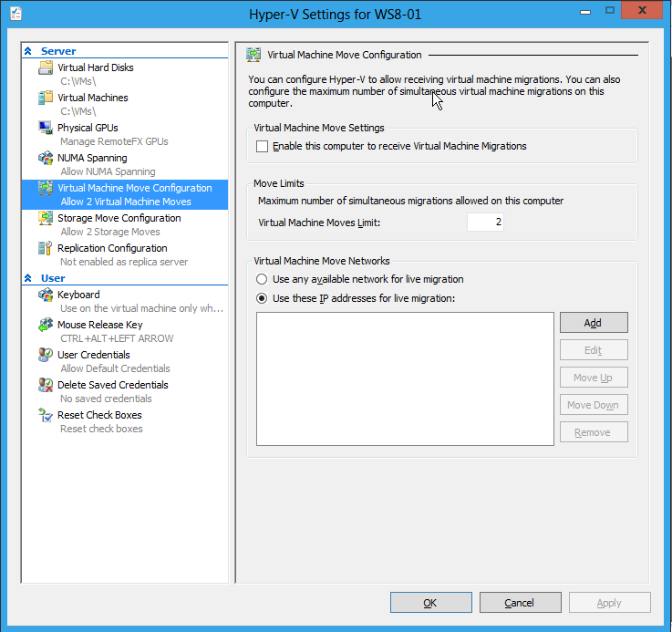Open User Credentials entry
The height and width of the screenshot is (632, 672).
coord(125,361)
